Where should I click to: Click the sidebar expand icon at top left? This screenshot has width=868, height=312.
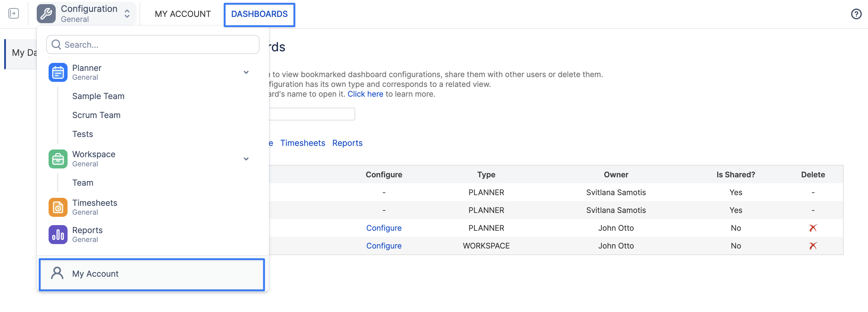pyautogui.click(x=13, y=13)
